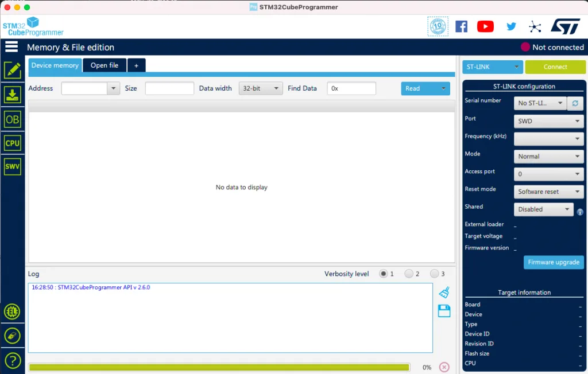Click the full chip erase icon
Viewport: 588px width, 374px height.
pyautogui.click(x=13, y=336)
